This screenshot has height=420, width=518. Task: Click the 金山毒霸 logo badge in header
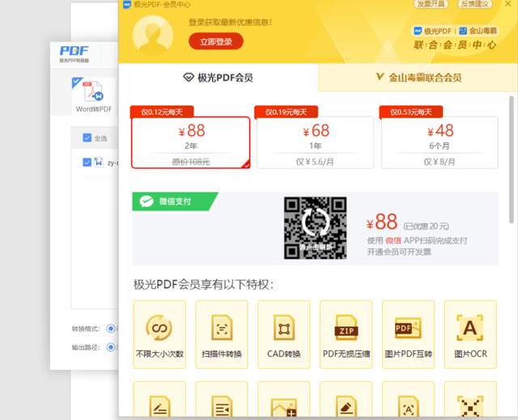click(x=478, y=31)
